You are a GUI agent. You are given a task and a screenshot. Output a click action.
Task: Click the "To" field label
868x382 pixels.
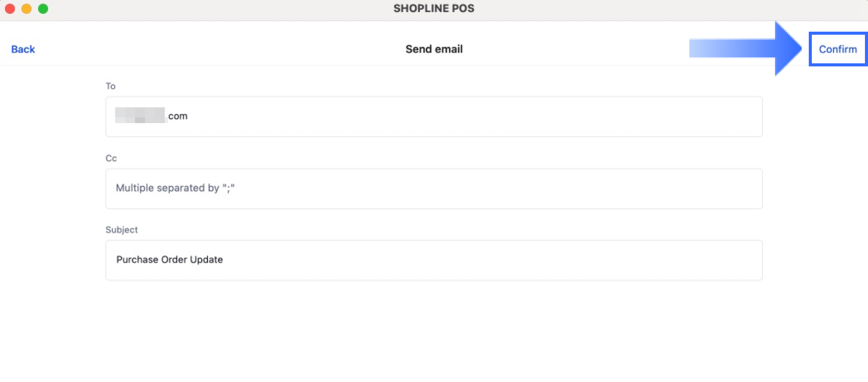(110, 86)
